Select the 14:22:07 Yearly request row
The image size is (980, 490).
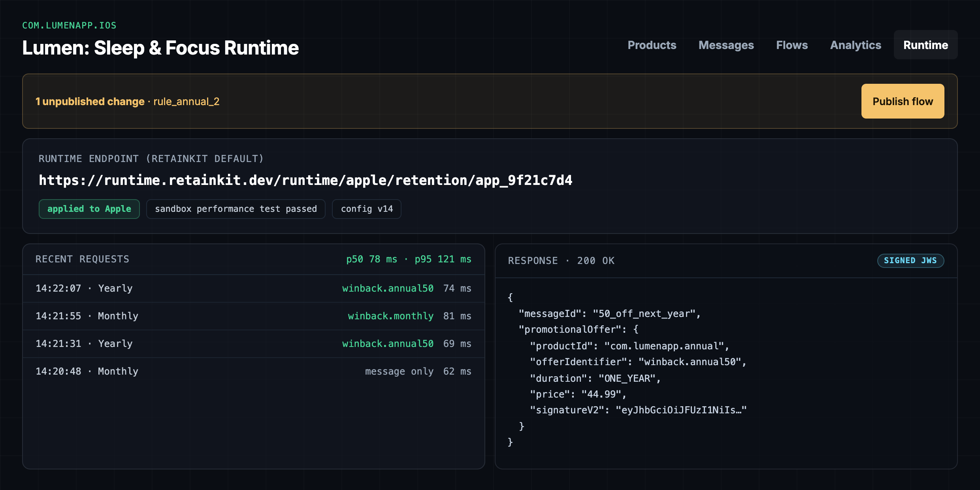pos(253,288)
